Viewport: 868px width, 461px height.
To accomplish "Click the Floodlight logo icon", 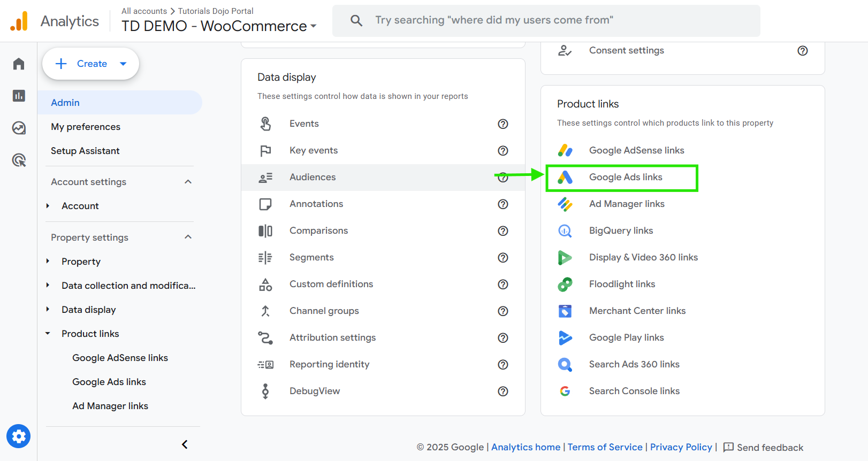I will point(565,284).
